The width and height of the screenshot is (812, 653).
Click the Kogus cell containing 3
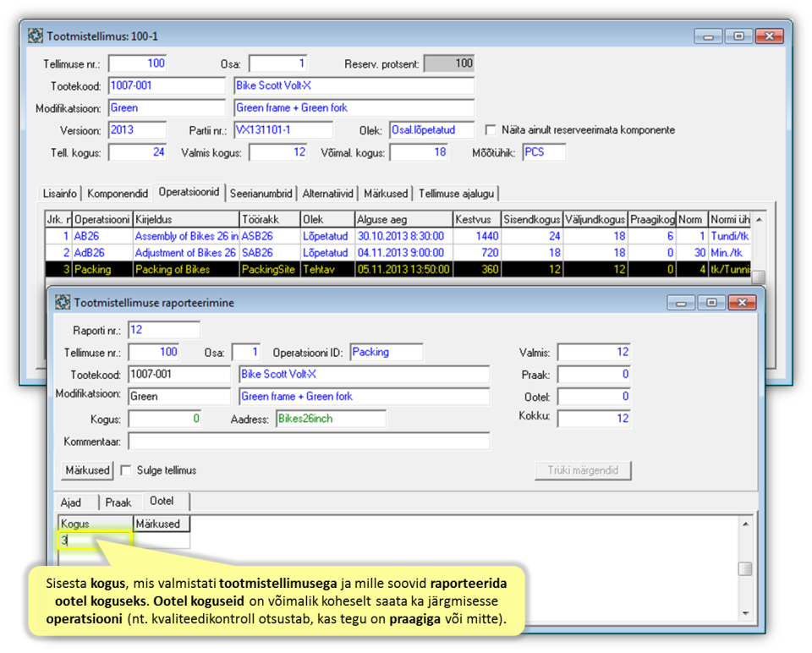(x=96, y=541)
